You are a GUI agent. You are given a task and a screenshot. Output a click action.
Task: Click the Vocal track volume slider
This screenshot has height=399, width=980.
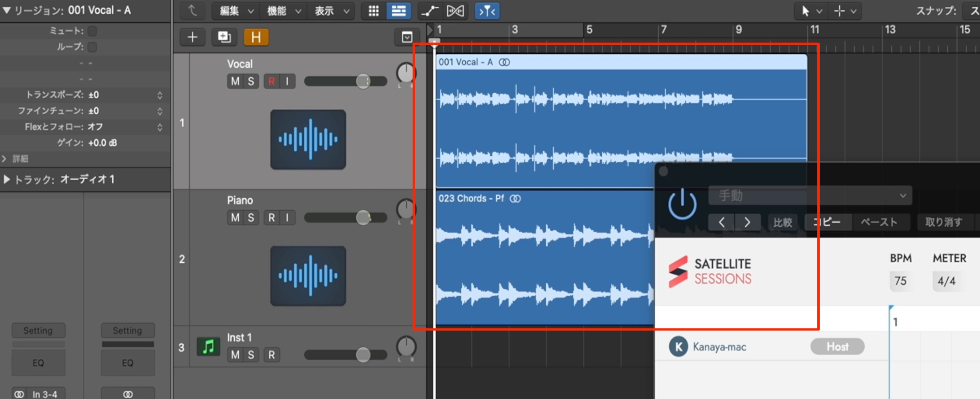(346, 81)
